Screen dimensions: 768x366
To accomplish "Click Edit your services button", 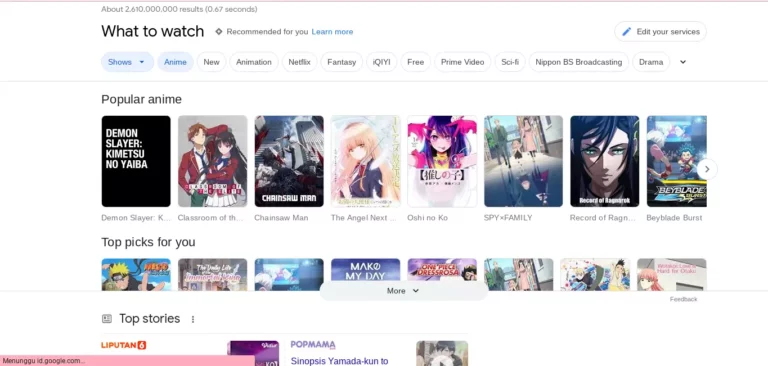I will (x=660, y=32).
